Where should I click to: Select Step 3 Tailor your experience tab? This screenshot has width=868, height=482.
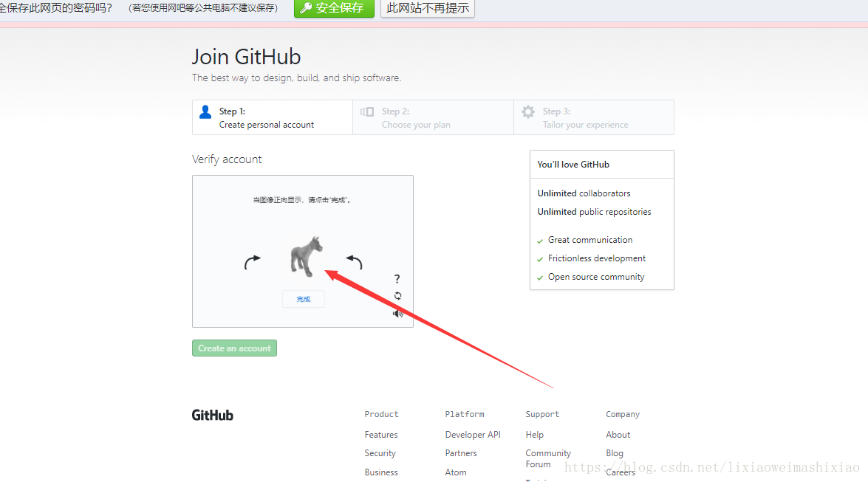(x=594, y=117)
